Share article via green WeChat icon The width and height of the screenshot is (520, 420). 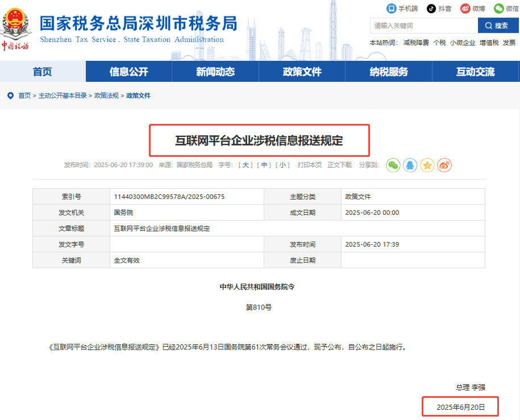click(393, 165)
